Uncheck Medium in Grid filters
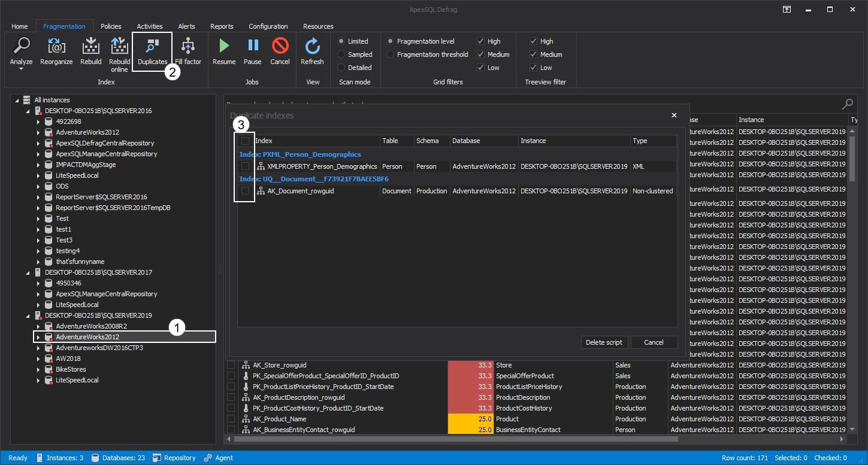The image size is (868, 465). tap(480, 54)
